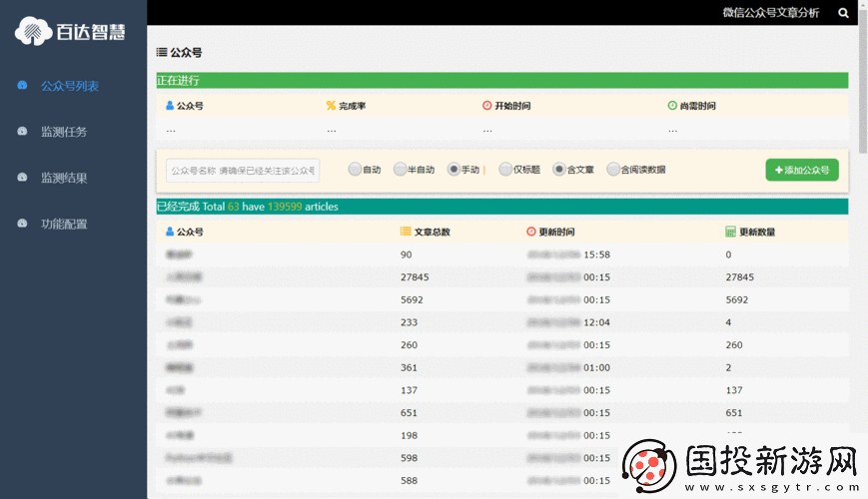Click article total cell 598
Image resolution: width=868 pixels, height=499 pixels.
tap(410, 458)
